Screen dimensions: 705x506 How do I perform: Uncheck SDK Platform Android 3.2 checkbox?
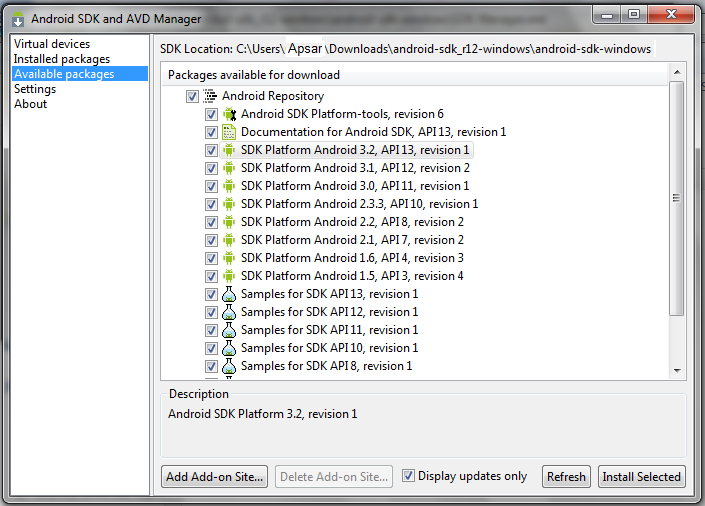(211, 150)
